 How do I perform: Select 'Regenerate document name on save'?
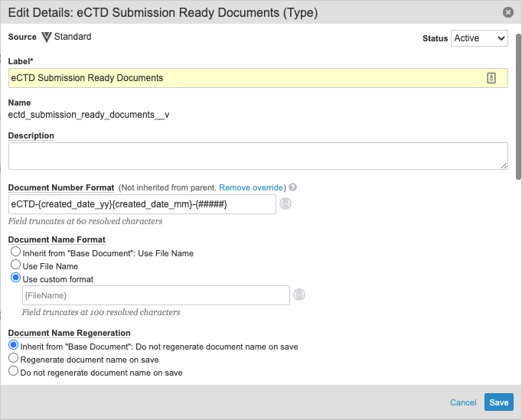13,358
